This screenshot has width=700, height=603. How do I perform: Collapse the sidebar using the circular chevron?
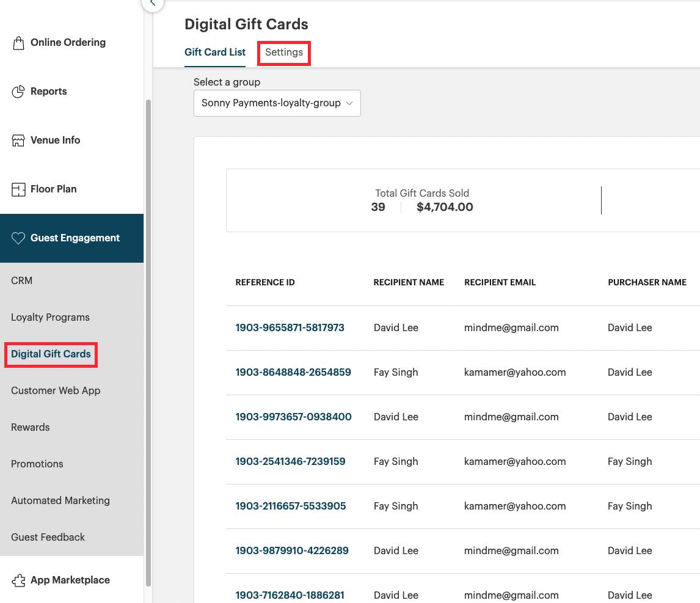pyautogui.click(x=152, y=3)
